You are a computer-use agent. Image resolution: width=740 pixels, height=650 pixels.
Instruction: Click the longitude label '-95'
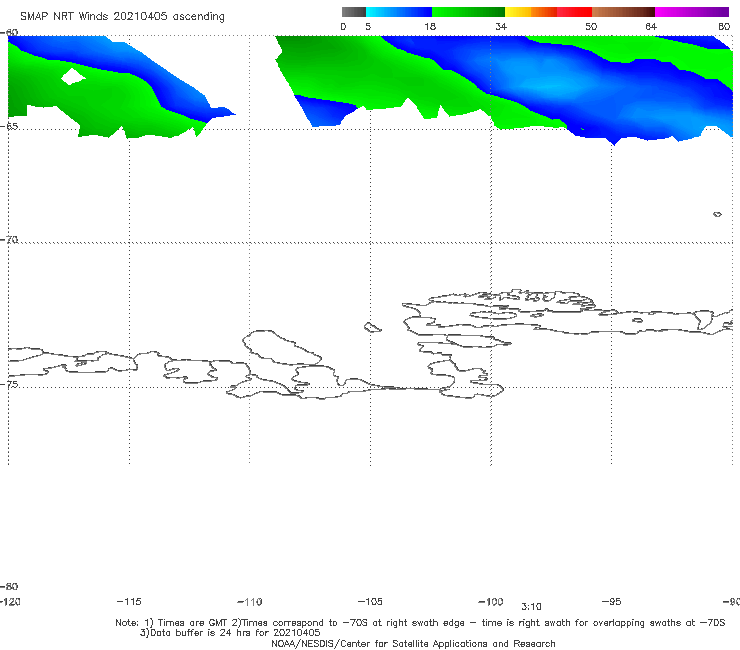point(612,602)
